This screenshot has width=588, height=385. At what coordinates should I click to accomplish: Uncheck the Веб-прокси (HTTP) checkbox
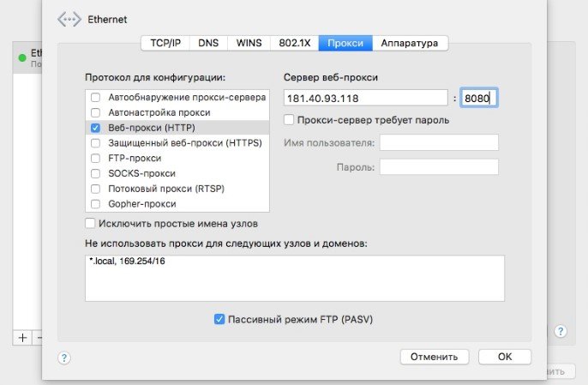pos(96,128)
